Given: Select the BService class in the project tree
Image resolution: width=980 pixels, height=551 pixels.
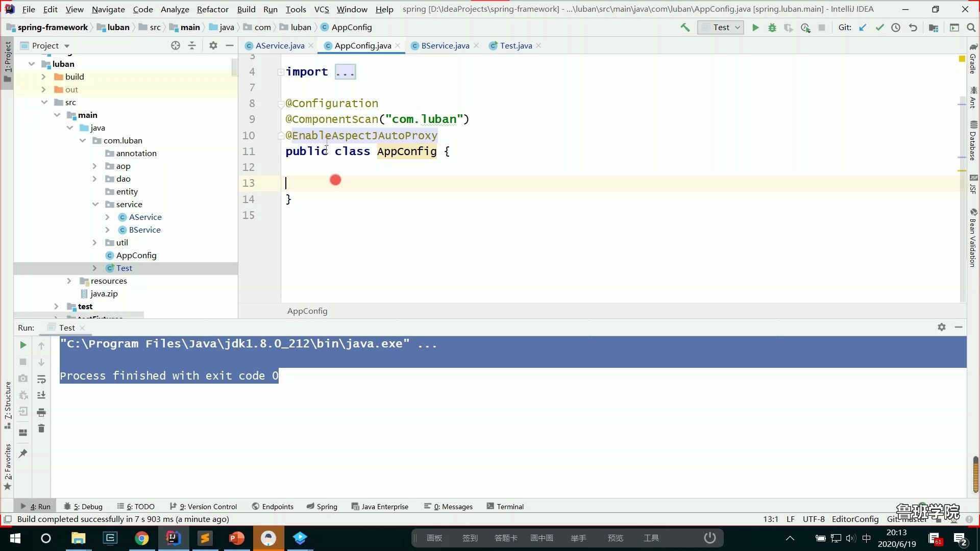Looking at the screenshot, I should coord(144,230).
